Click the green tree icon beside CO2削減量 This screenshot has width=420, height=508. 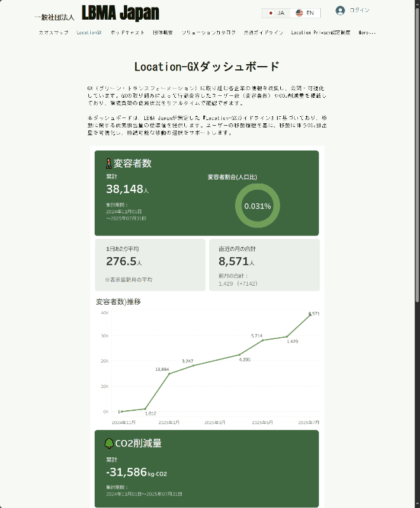(109, 443)
